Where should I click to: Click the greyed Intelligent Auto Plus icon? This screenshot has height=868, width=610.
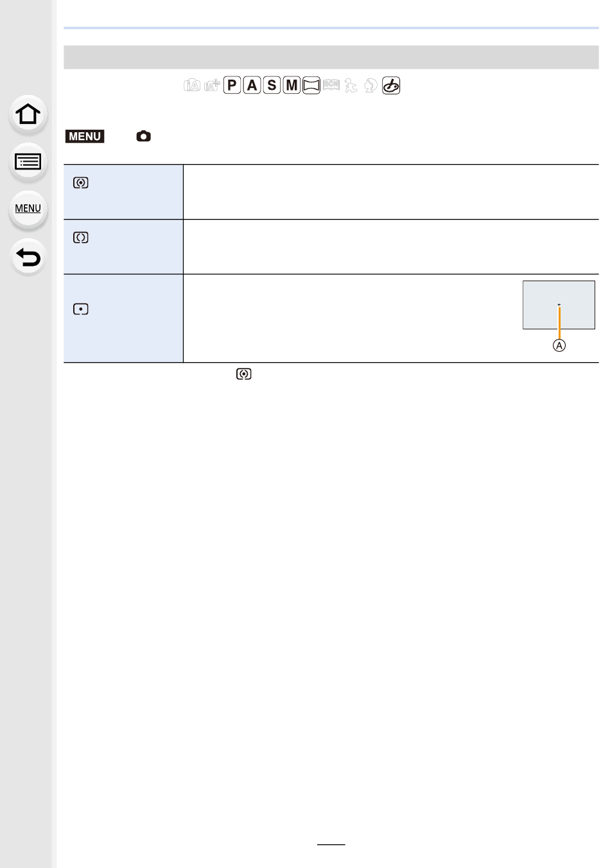coord(212,85)
